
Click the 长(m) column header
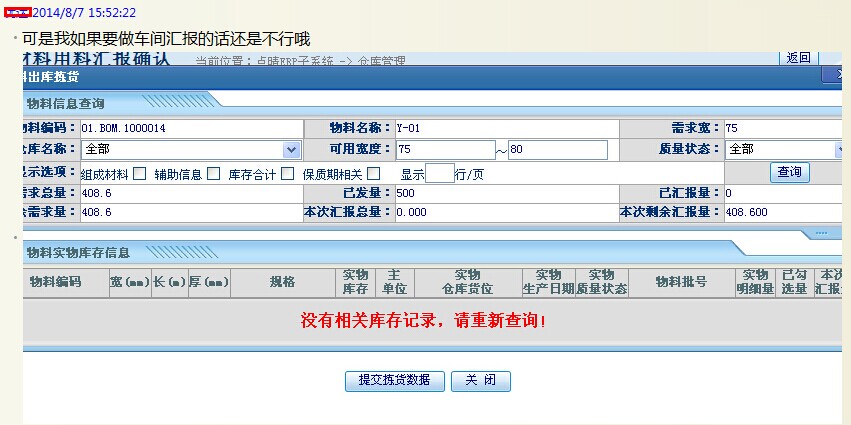point(169,282)
